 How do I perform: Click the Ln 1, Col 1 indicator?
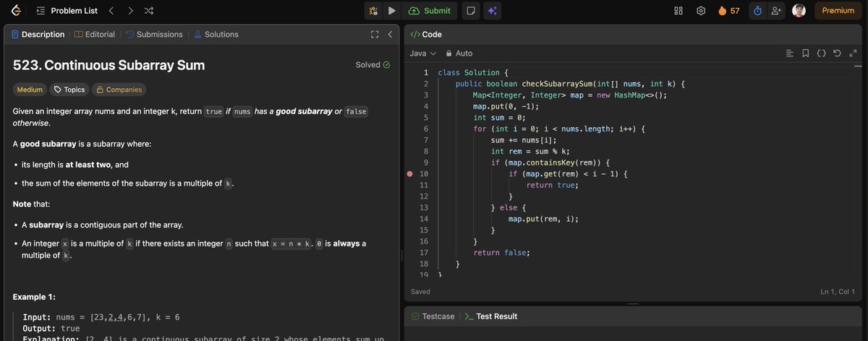click(x=838, y=292)
